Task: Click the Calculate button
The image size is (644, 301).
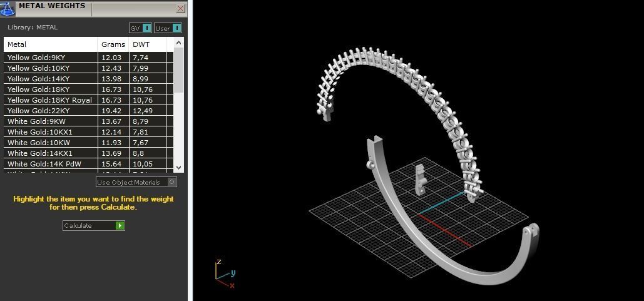Action: tap(94, 225)
